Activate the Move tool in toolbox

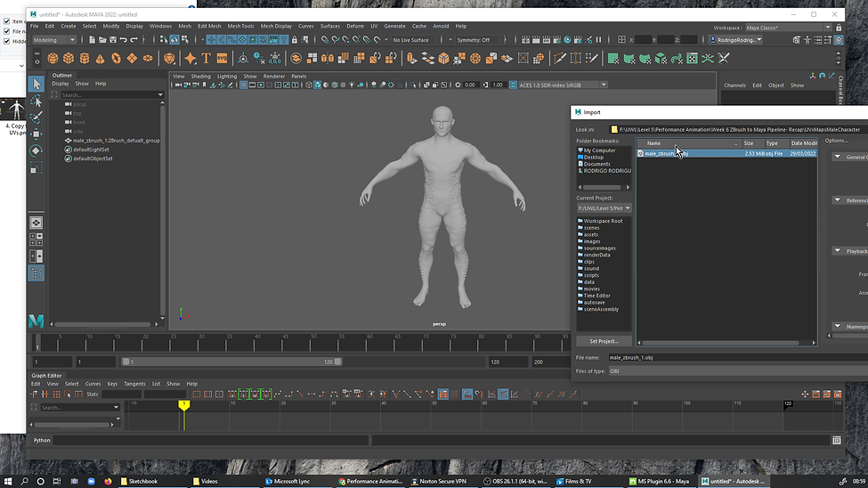click(37, 134)
